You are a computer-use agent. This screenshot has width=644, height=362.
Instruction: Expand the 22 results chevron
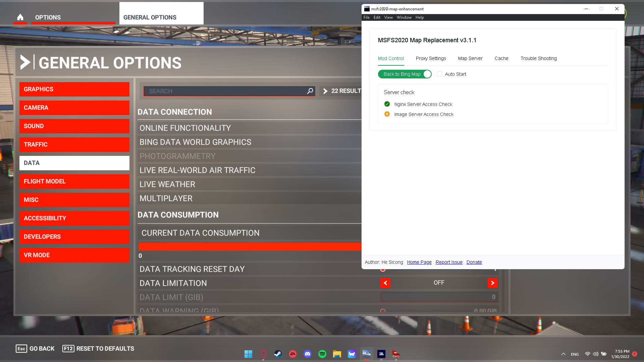point(325,91)
